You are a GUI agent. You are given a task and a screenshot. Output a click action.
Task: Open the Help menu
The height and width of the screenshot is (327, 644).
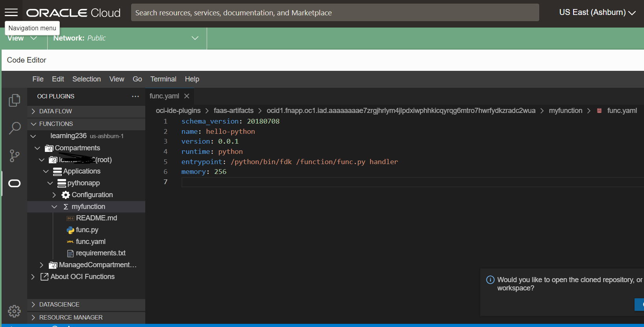(x=192, y=79)
